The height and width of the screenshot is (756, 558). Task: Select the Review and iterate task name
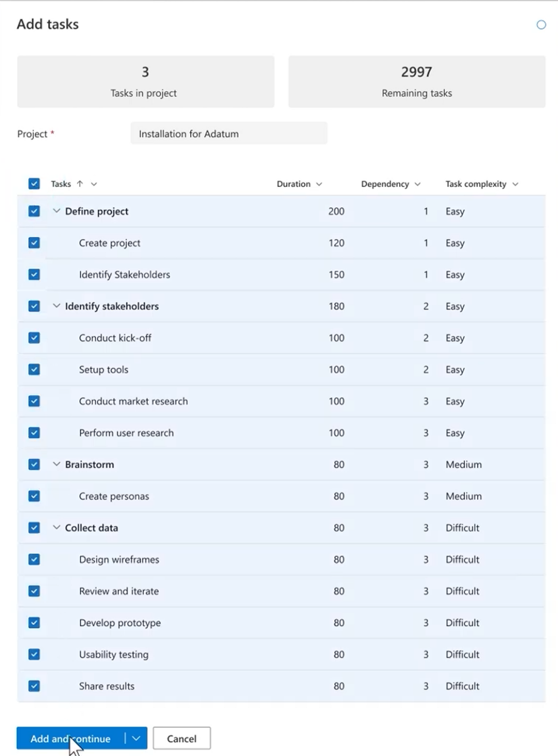(119, 591)
